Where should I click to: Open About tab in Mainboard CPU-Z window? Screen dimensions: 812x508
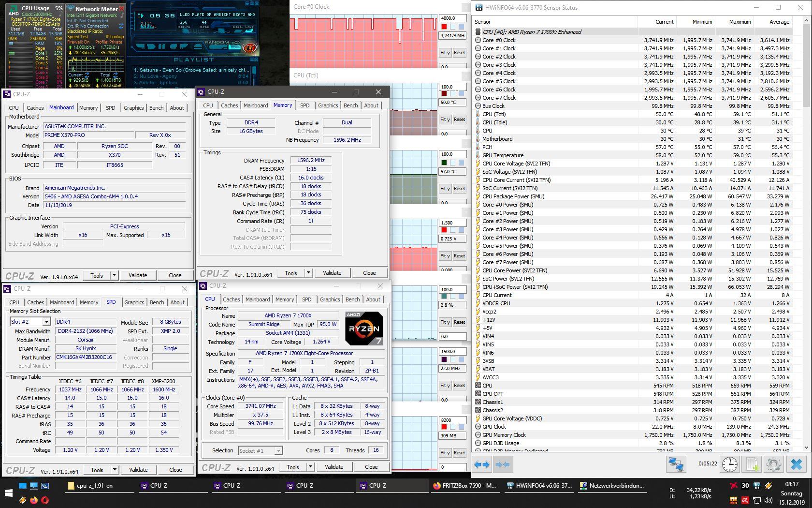[x=177, y=108]
